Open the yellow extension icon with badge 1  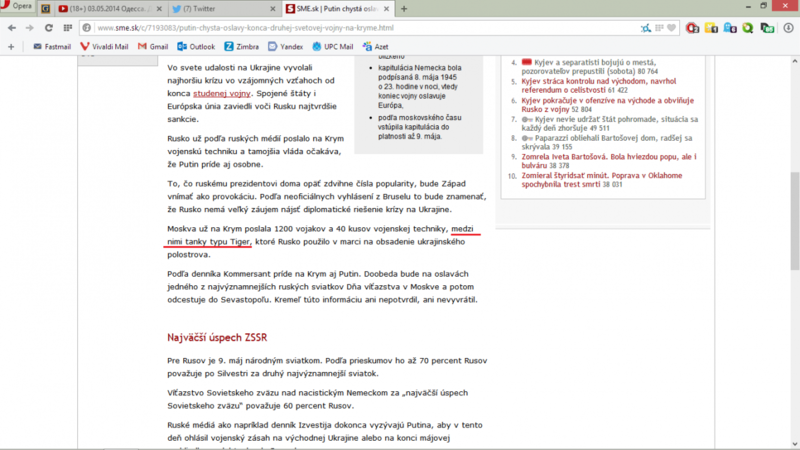coord(711,28)
